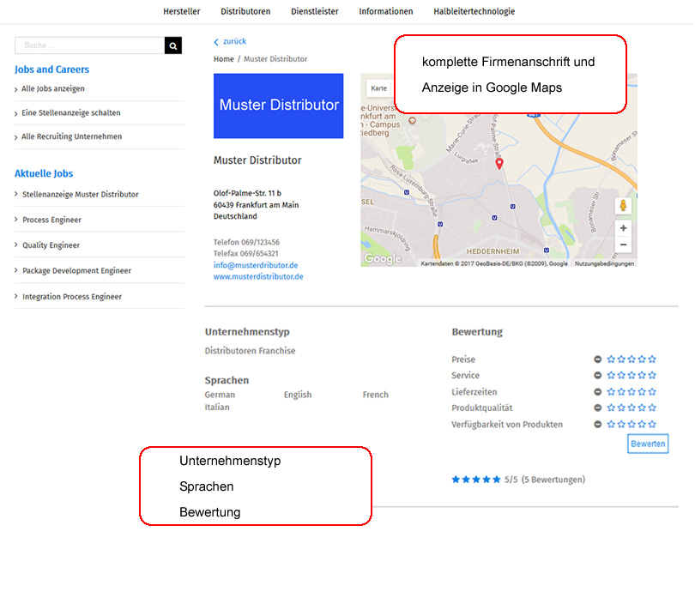Open Alle Jobs anzeigen

pyautogui.click(x=52, y=88)
